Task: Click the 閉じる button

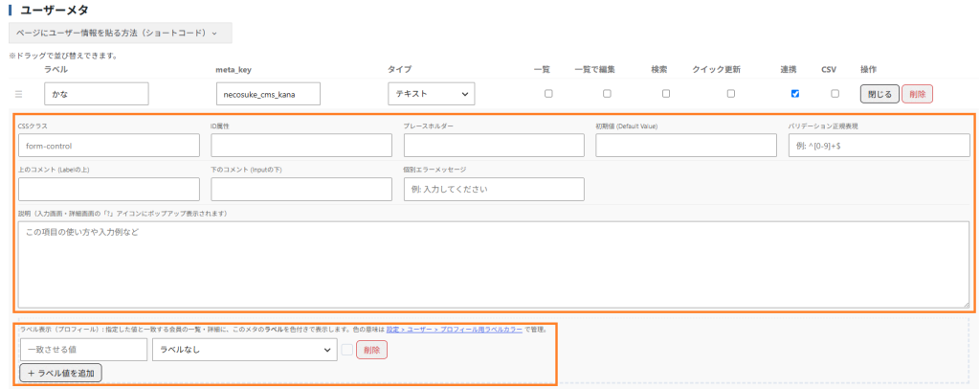Action: point(880,94)
